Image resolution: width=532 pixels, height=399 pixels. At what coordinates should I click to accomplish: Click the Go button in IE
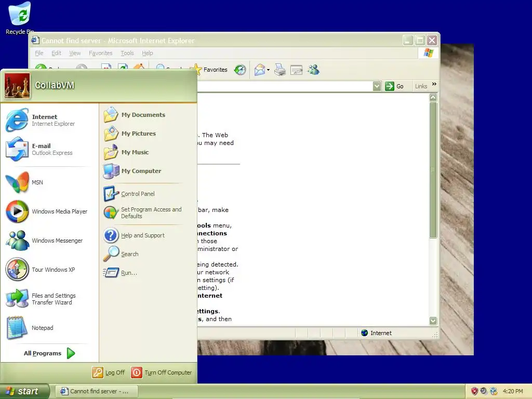tap(395, 86)
